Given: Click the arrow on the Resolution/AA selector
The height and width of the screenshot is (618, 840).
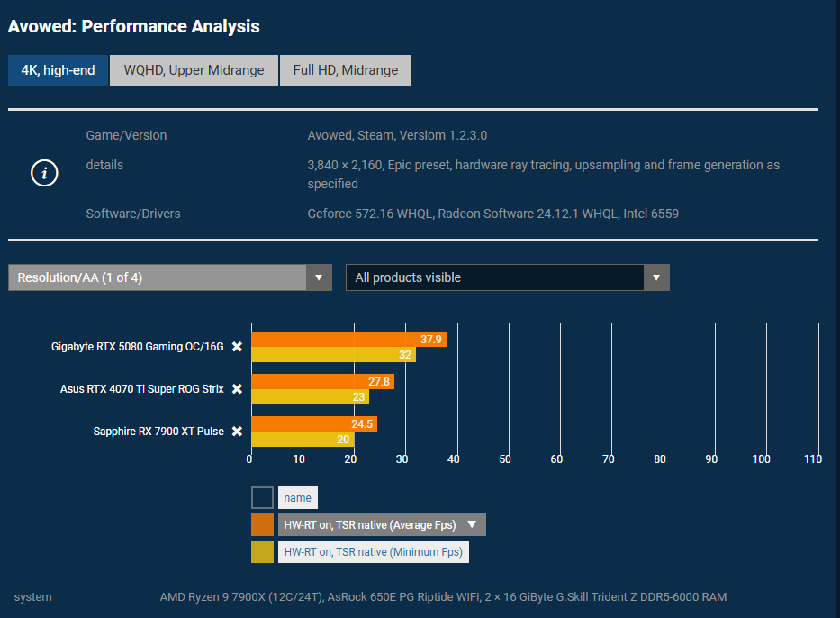Looking at the screenshot, I should point(319,277).
